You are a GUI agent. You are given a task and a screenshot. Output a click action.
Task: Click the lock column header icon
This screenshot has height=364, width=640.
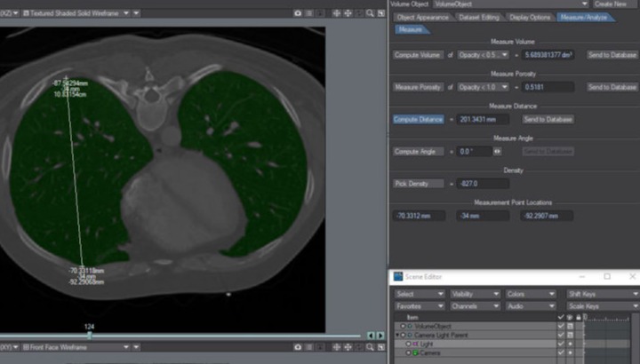579,317
